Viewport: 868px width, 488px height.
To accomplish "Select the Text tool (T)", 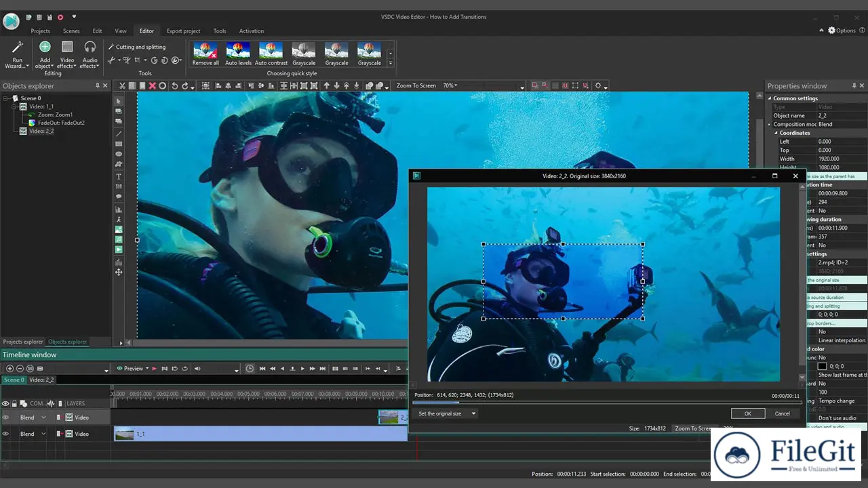I will click(x=119, y=176).
